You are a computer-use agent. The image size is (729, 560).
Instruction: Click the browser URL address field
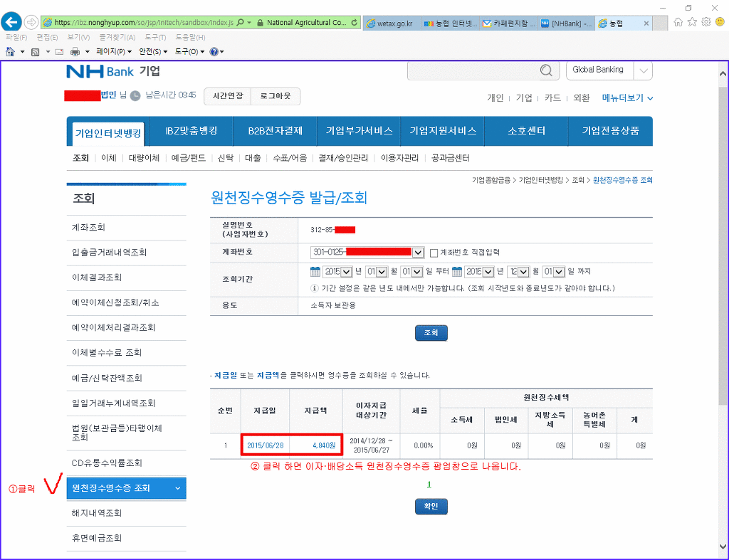[144, 22]
